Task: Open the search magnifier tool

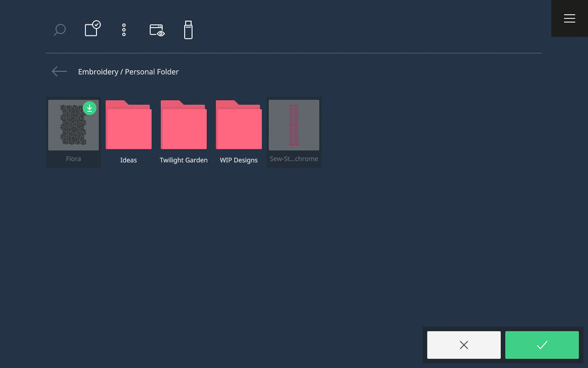Action: 59,30
